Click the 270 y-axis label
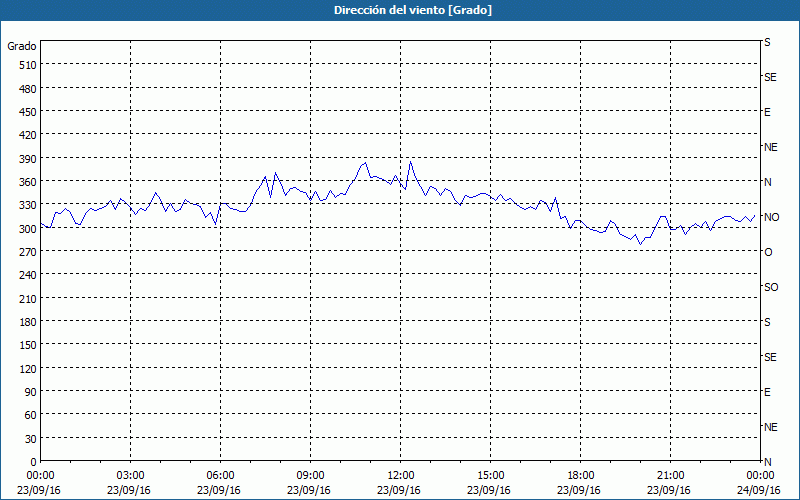 [x=28, y=252]
